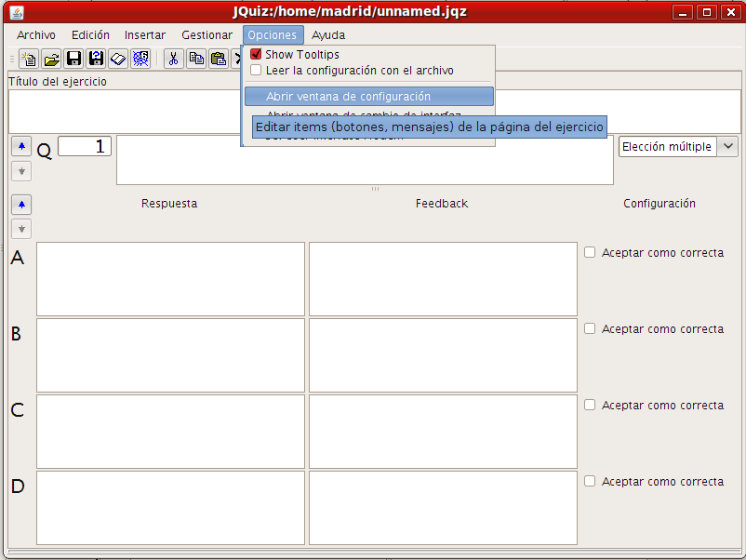Click the answer A Respuesta text box
The width and height of the screenshot is (746, 560).
(x=170, y=279)
